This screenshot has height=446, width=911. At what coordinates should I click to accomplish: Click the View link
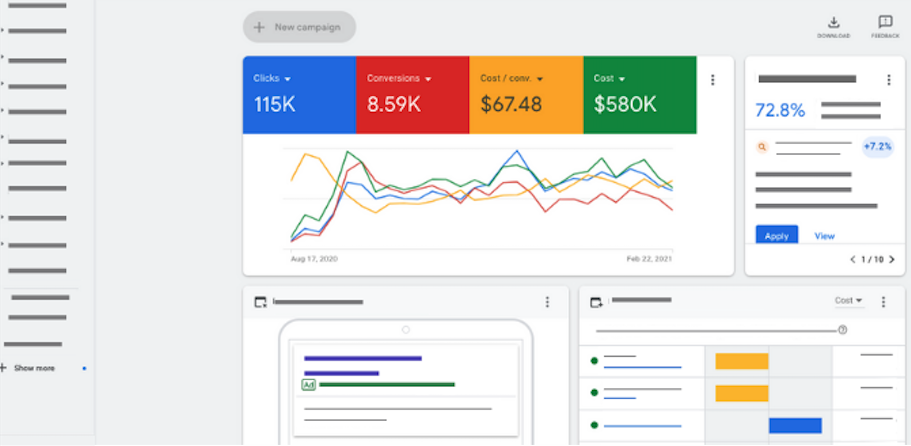click(825, 236)
